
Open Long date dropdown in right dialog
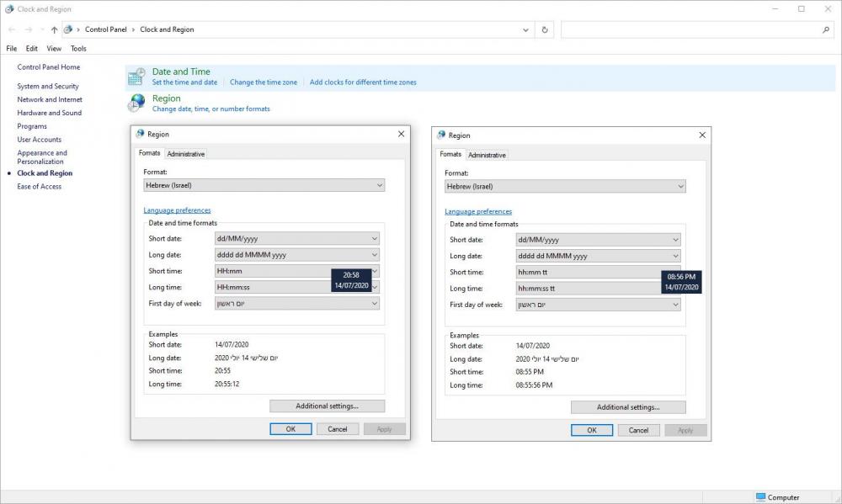pos(598,256)
